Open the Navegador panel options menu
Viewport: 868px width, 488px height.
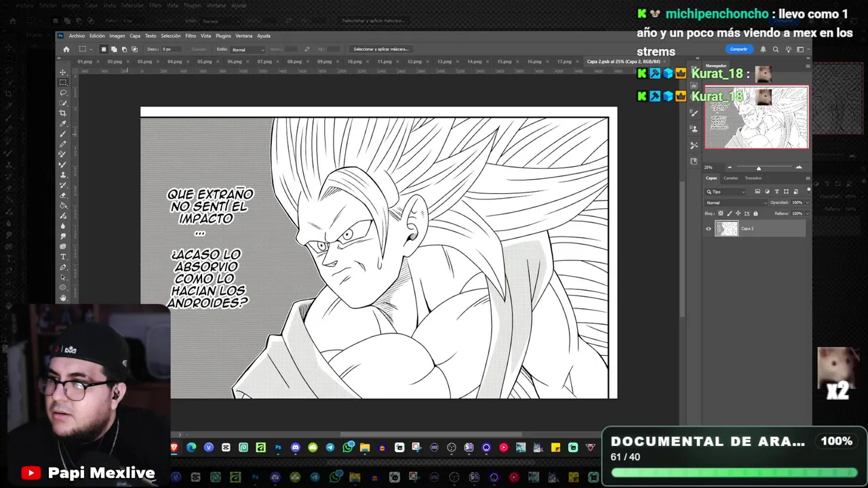pos(808,66)
